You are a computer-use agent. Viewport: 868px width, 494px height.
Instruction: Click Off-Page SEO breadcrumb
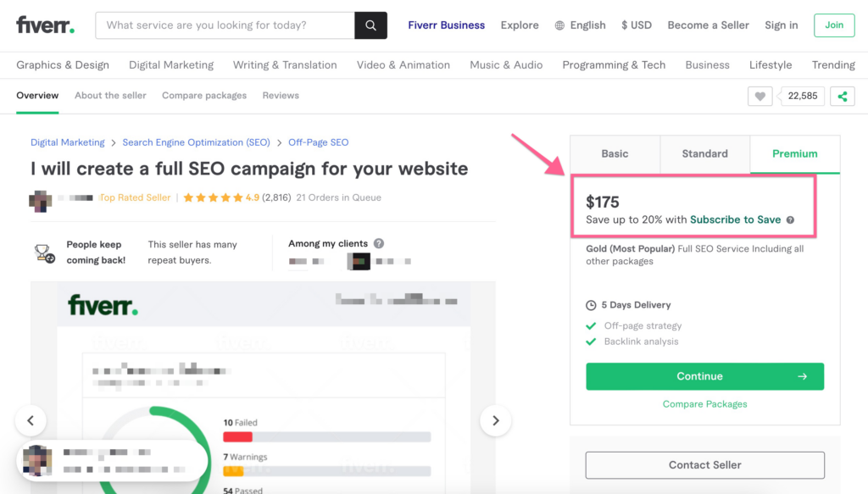(319, 142)
